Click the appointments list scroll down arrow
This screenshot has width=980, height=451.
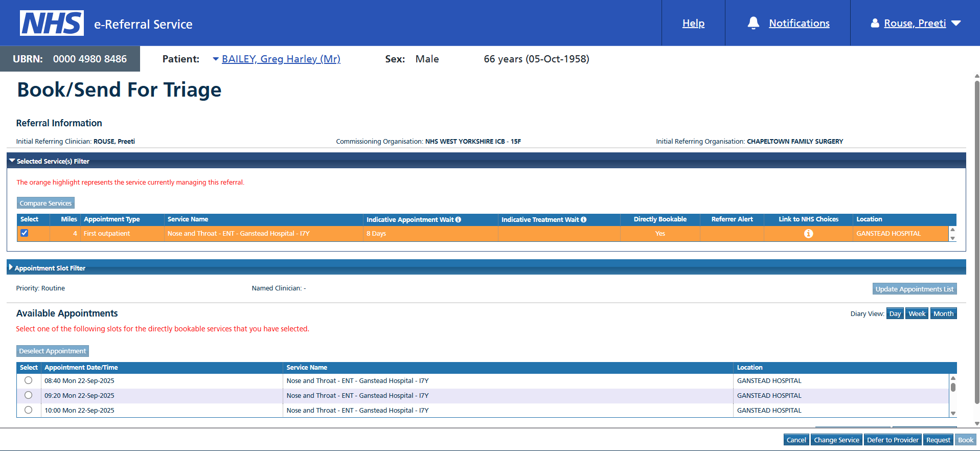point(953,413)
